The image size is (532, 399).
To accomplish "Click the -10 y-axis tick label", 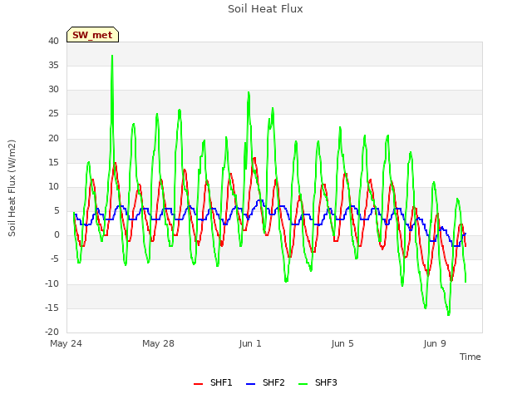I will pos(52,283).
